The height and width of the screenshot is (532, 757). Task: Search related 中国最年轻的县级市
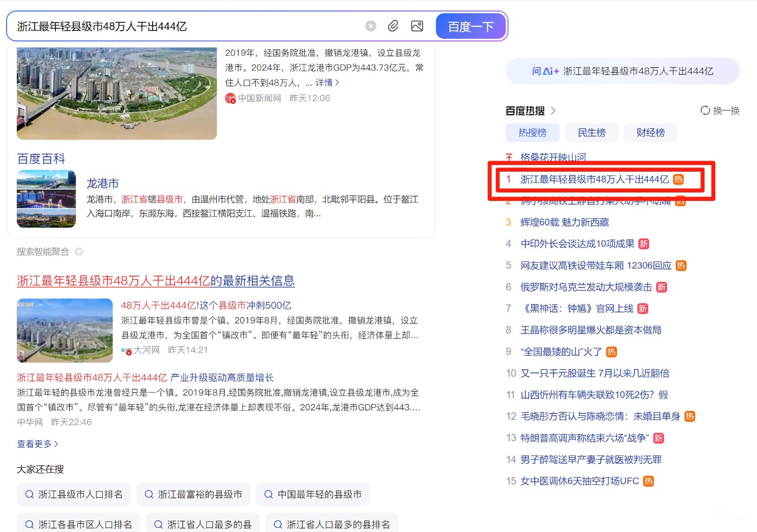313,494
